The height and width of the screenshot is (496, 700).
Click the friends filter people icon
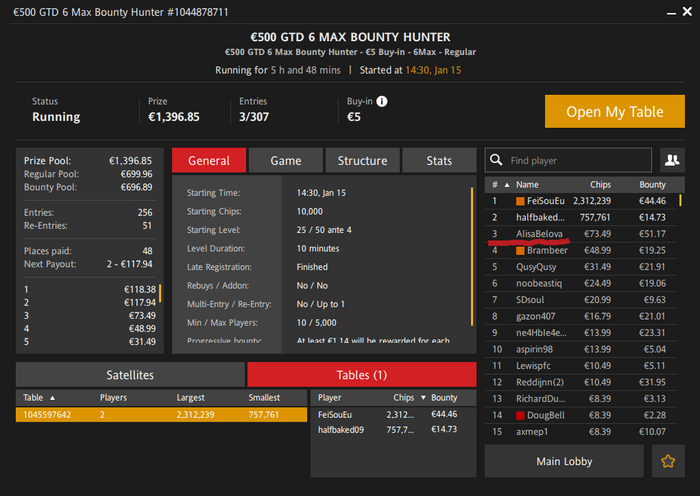(672, 160)
